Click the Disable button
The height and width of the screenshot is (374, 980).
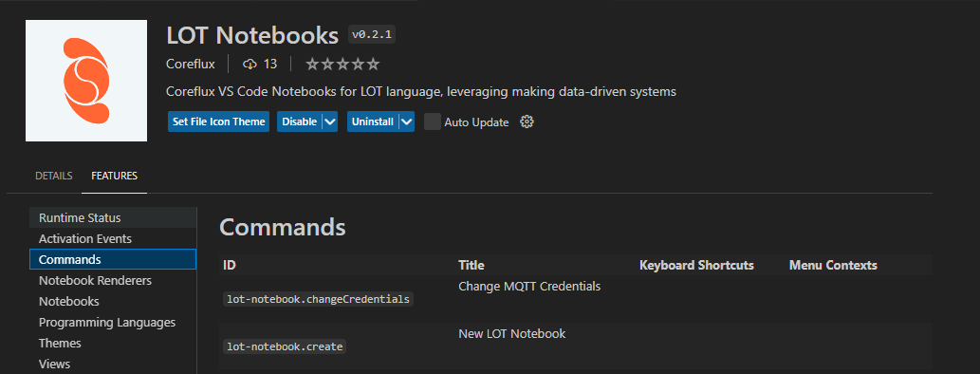(300, 122)
